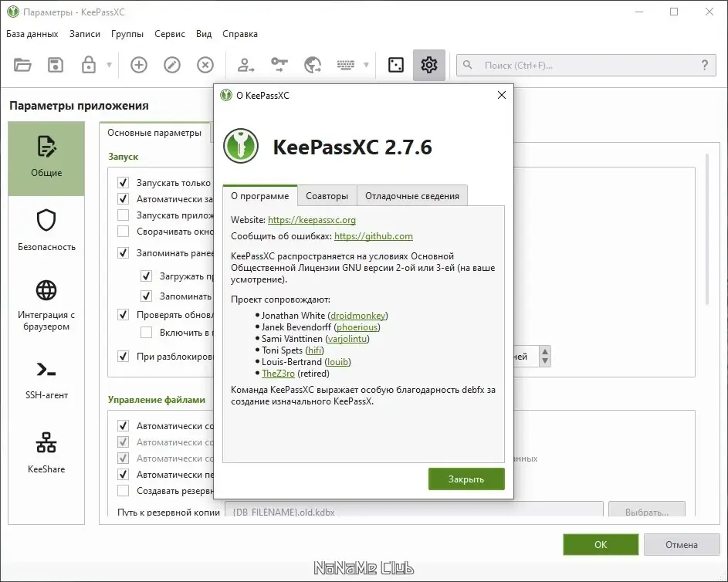Toggle Запоминать nested checkbox below Загружать
The width and height of the screenshot is (728, 582).
(146, 296)
